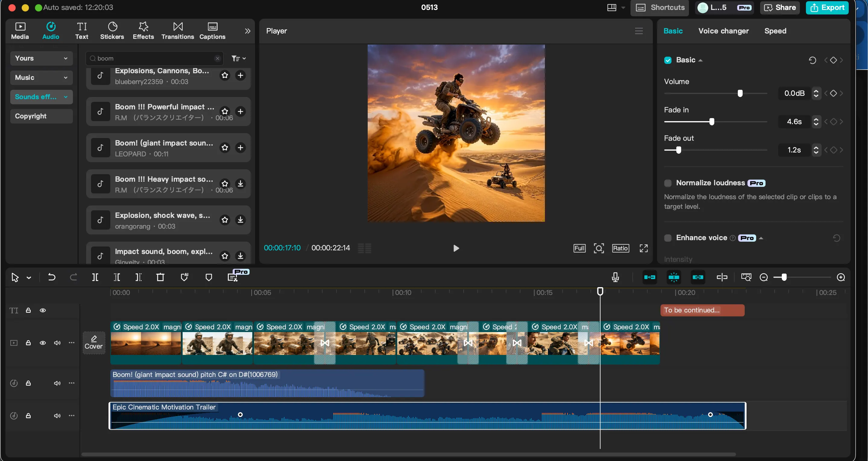This screenshot has width=868, height=461.
Task: Open the main video track more options
Action: tap(71, 343)
